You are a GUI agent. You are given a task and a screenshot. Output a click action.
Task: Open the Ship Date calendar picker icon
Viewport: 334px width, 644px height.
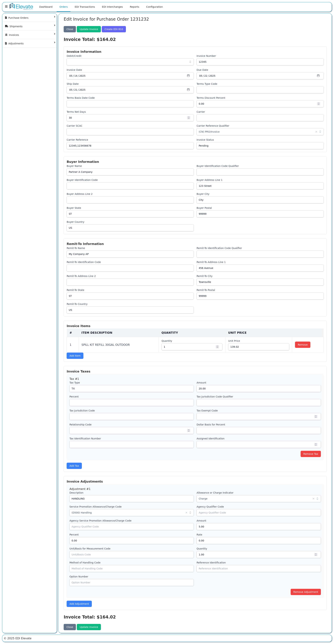pyautogui.click(x=188, y=90)
